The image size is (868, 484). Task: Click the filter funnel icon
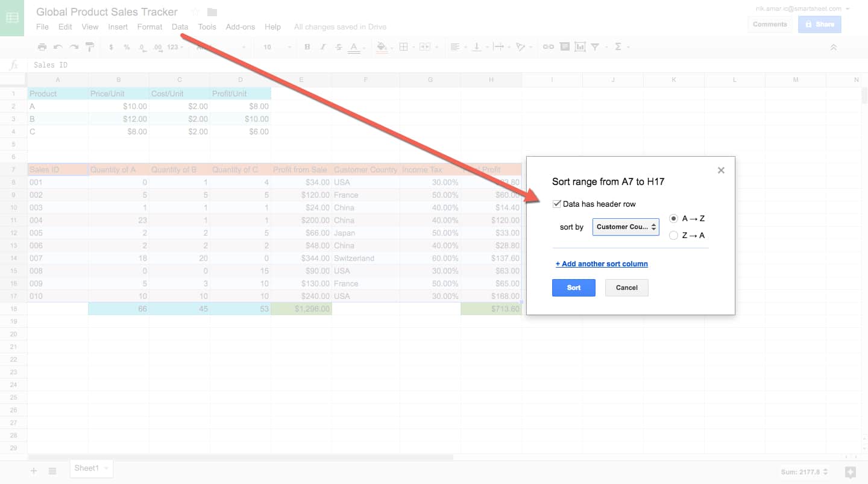pyautogui.click(x=596, y=47)
